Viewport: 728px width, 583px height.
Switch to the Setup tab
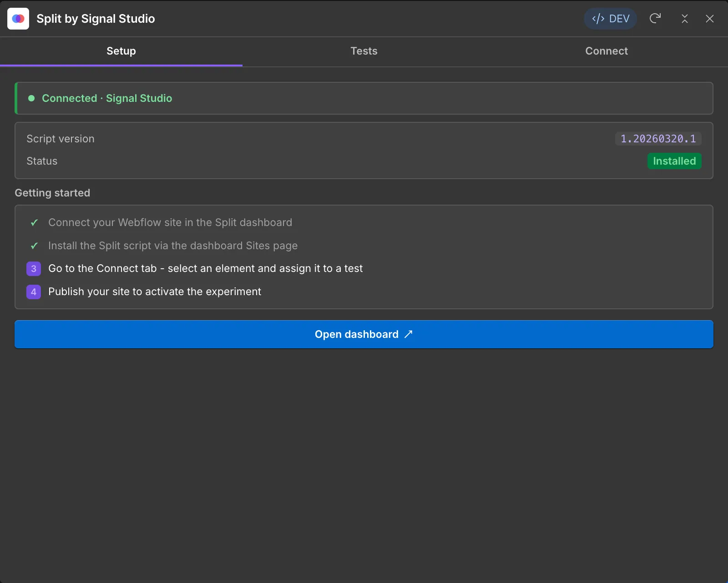(x=121, y=51)
